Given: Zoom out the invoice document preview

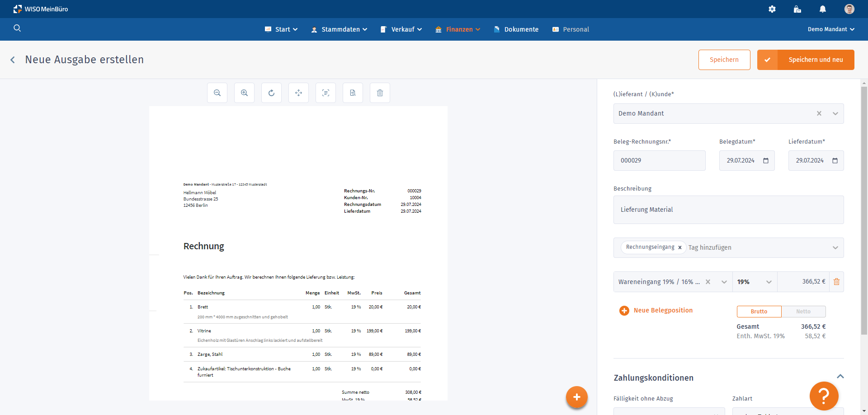Looking at the screenshot, I should pos(217,93).
